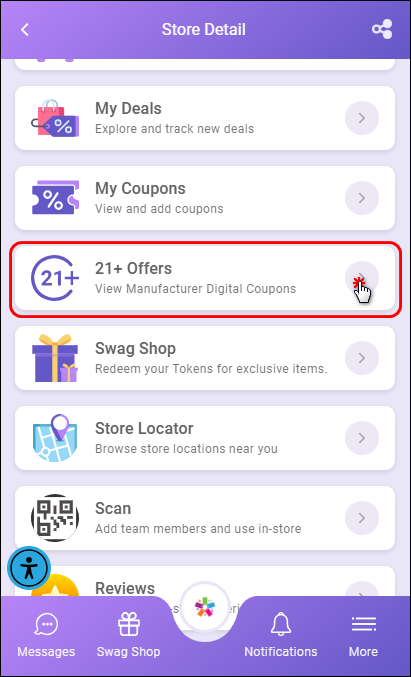Tap the share icon in header
411x677 pixels.
pos(382,29)
